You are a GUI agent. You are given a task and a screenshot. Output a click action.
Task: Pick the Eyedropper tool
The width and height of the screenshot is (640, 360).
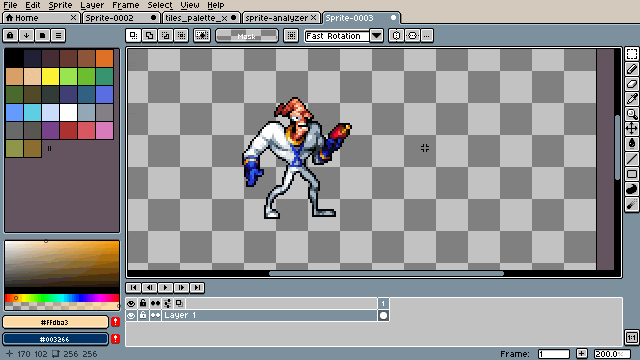click(x=631, y=99)
